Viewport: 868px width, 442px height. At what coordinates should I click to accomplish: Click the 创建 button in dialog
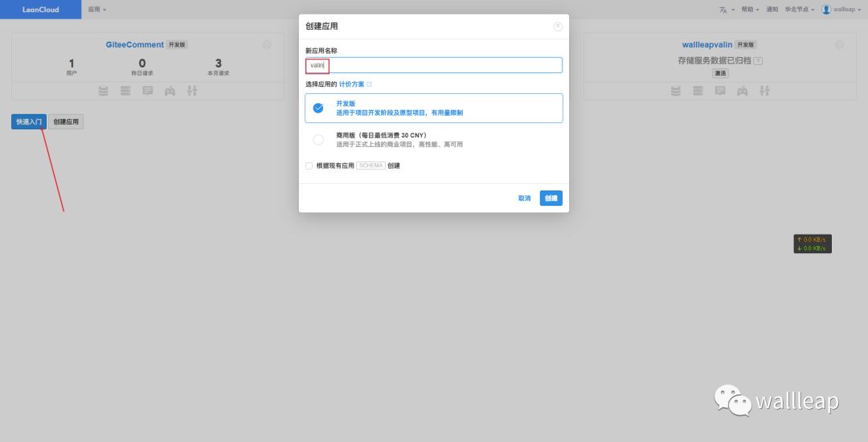click(x=551, y=198)
